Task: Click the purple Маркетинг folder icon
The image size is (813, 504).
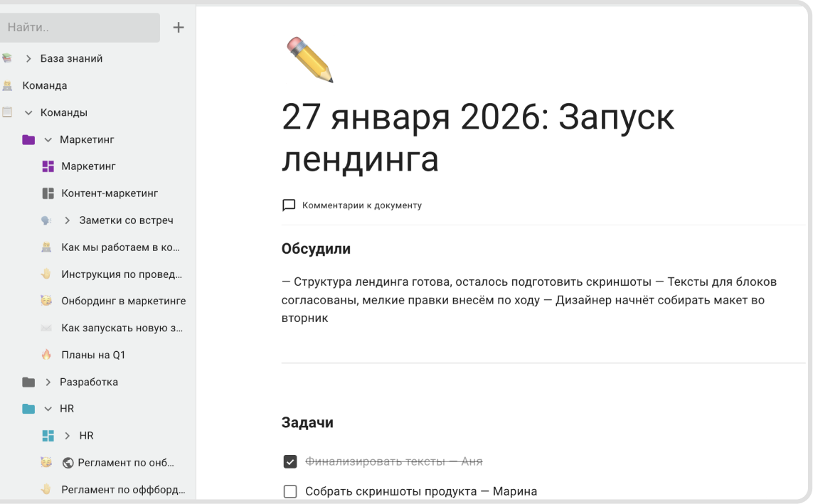Action: pyautogui.click(x=28, y=140)
